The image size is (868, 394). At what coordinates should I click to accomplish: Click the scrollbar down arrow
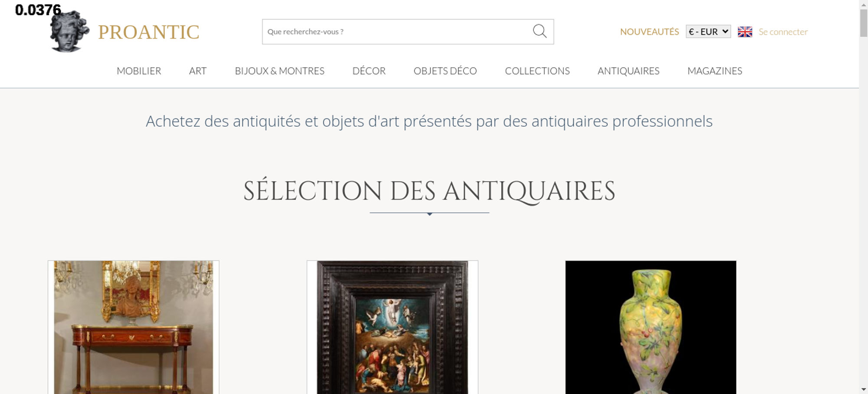coord(864,389)
